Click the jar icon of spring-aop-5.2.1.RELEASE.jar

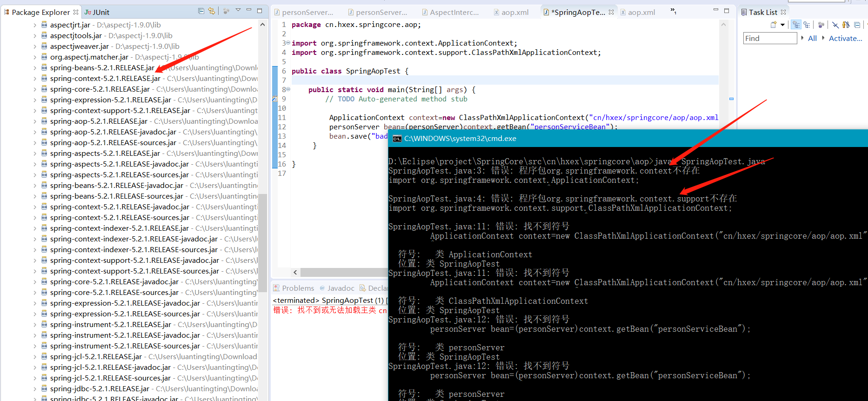click(x=44, y=121)
